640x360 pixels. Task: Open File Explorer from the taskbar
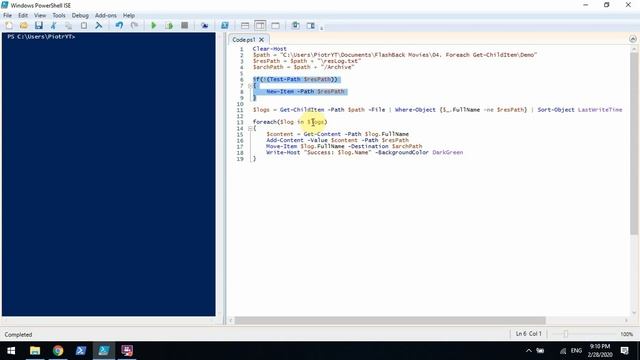[35, 351]
